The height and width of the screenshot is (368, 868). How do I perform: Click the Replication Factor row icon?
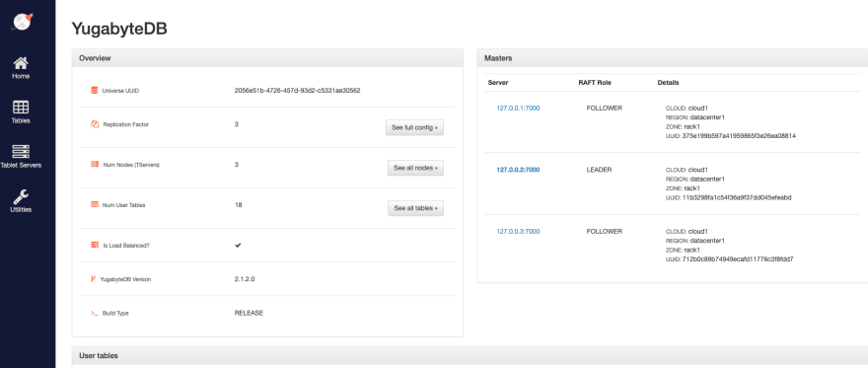tap(95, 124)
